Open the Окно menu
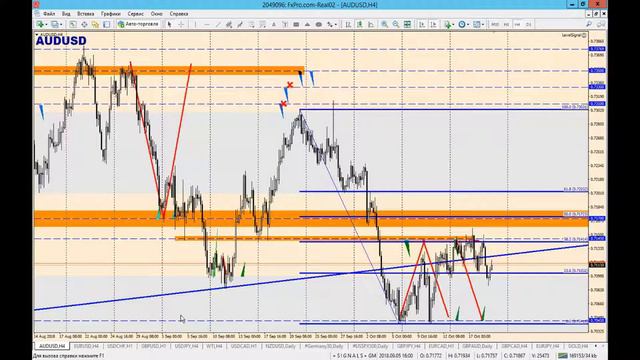Viewport: 640px width, 360px height. click(157, 14)
